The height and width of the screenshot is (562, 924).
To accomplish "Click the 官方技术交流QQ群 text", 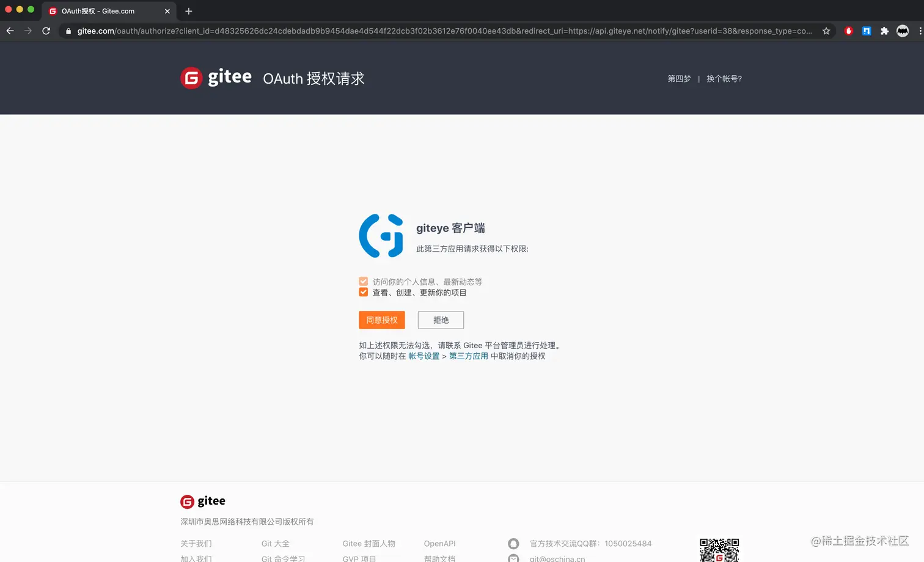I will point(591,544).
